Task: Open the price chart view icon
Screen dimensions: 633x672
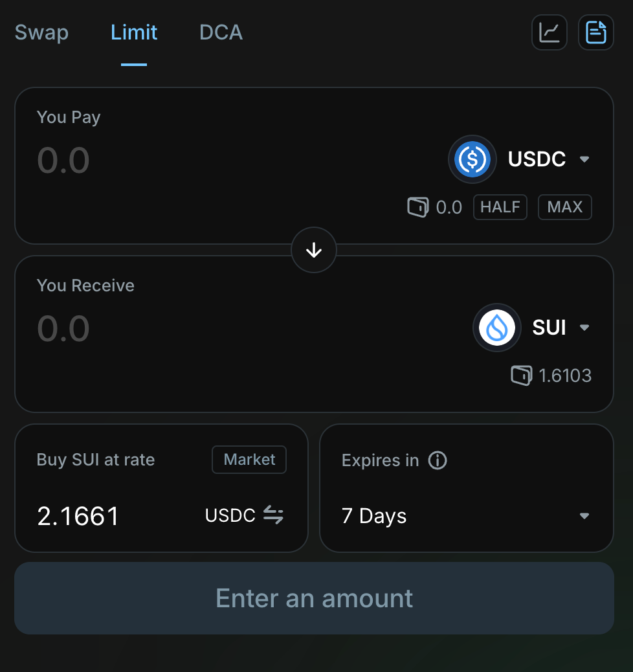Action: coord(550,32)
